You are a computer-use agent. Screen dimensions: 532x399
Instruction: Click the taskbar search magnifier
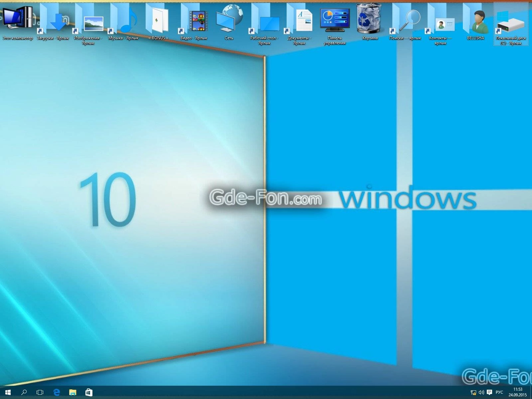(x=24, y=392)
